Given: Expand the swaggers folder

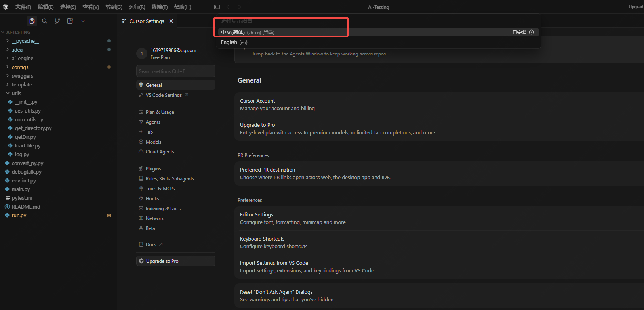Looking at the screenshot, I should point(58,76).
